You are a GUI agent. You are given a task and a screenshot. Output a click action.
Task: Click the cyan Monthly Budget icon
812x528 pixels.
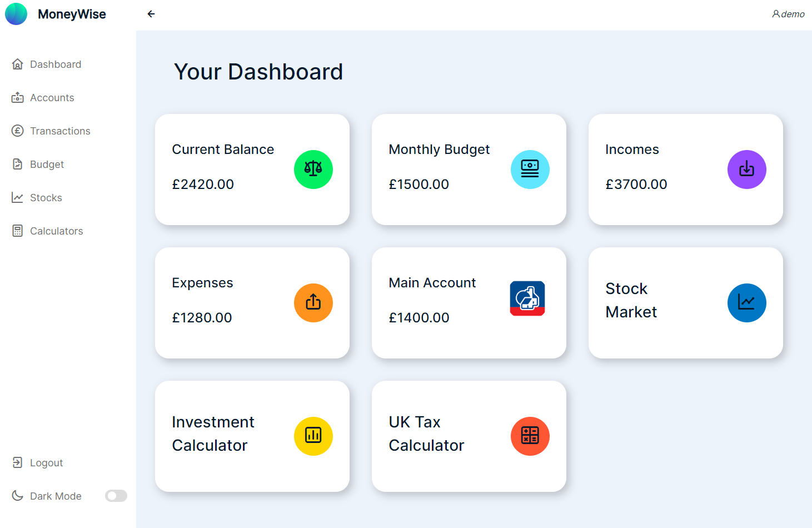(x=530, y=170)
